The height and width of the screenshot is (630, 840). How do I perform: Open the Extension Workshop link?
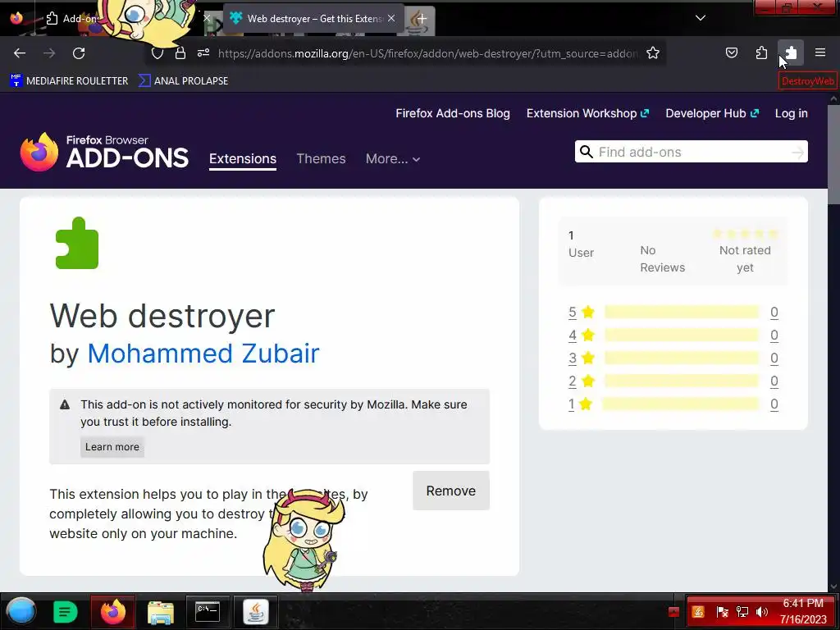pos(587,113)
